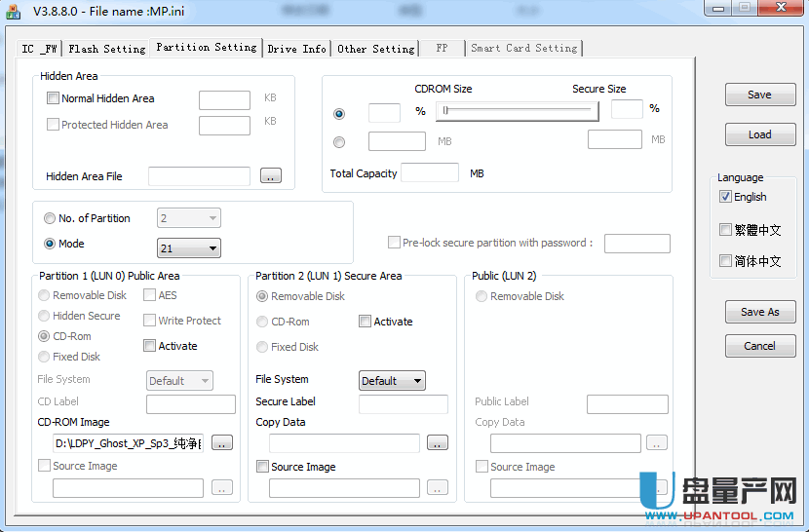Browse for Partition 2 Copy Data
This screenshot has height=532, width=809.
(x=437, y=443)
